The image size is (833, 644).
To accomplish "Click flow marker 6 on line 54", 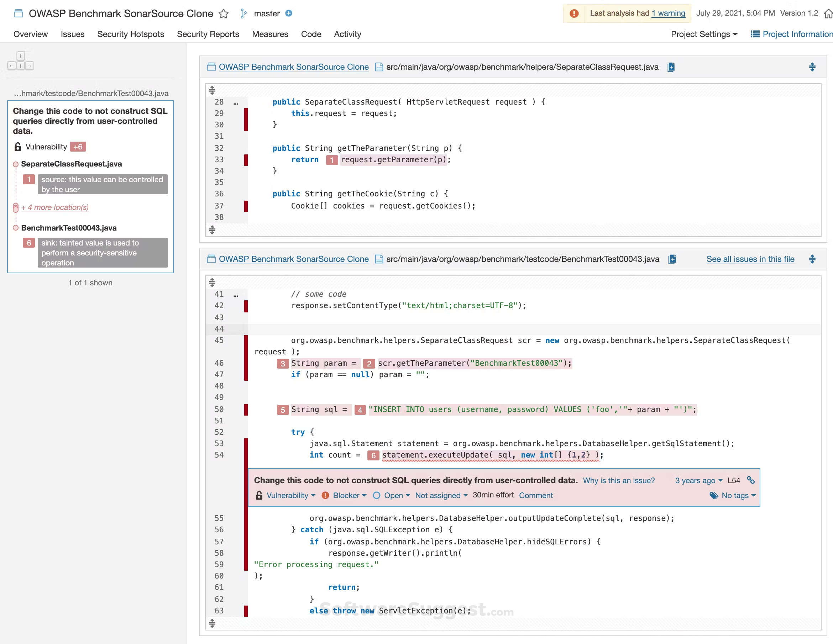I will pos(373,455).
